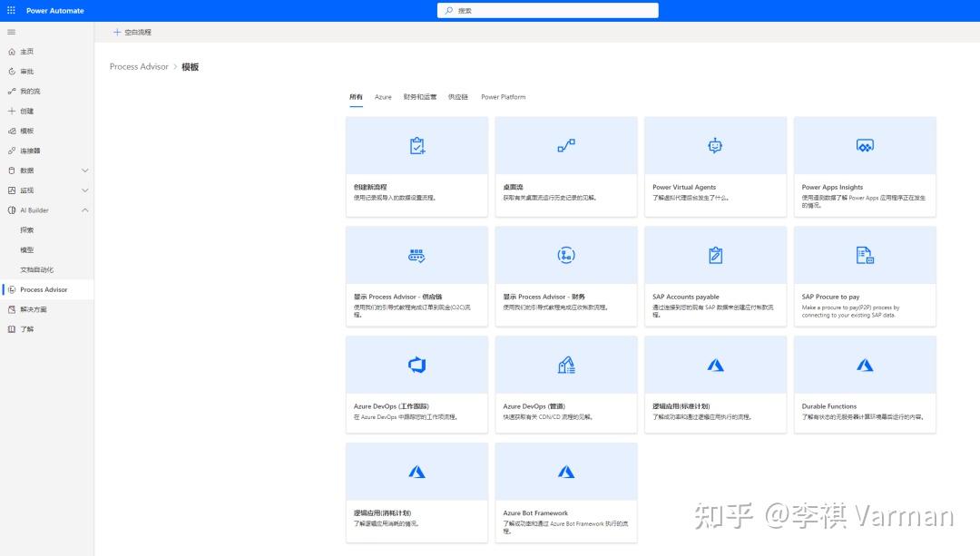Click the Process Advisor breadcrumb link

click(x=139, y=66)
